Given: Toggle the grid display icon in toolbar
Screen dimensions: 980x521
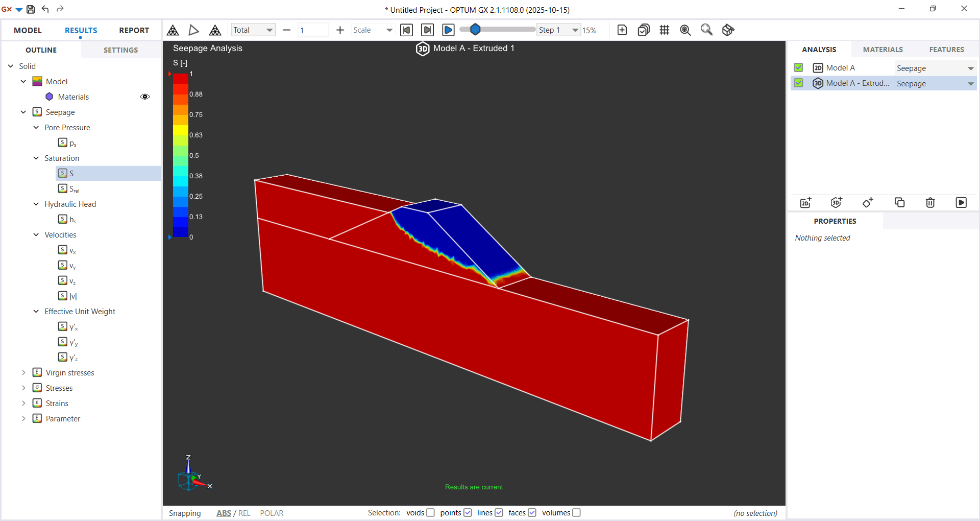Looking at the screenshot, I should coord(664,30).
